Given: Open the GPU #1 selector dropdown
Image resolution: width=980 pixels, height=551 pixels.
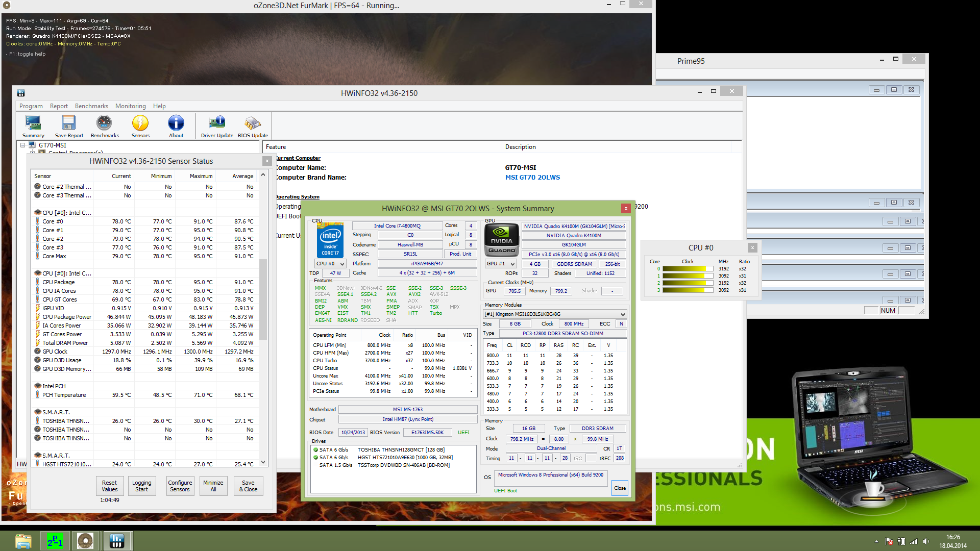Looking at the screenshot, I should tap(500, 264).
